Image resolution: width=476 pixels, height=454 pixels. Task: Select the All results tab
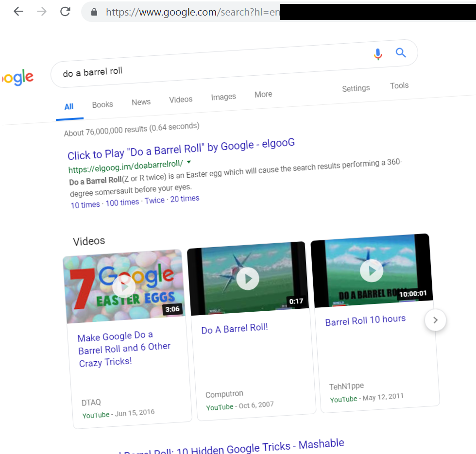[69, 107]
